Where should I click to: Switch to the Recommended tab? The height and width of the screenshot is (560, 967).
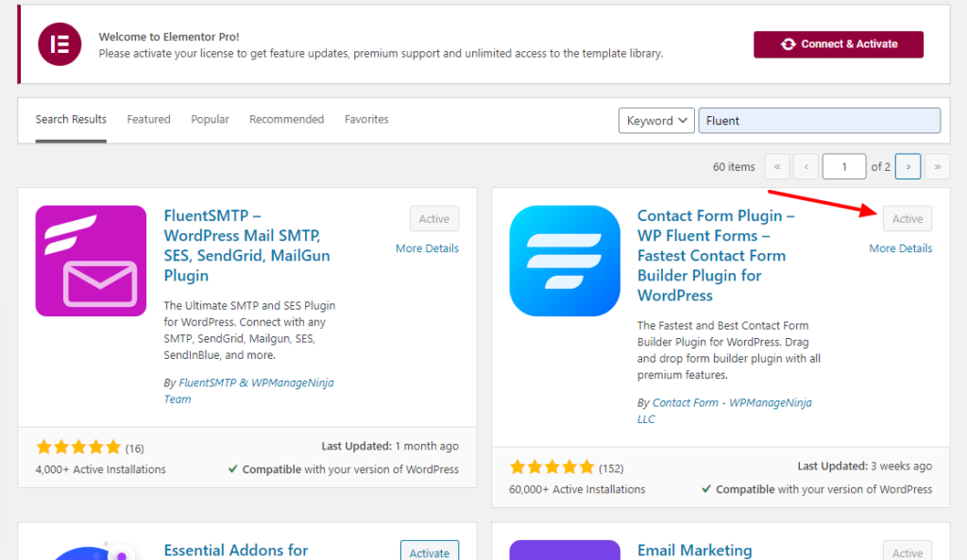286,120
